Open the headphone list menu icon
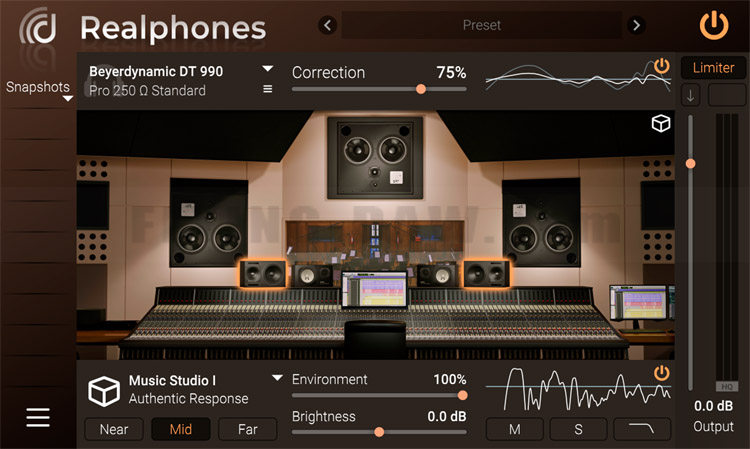The image size is (750, 449). 268,89
